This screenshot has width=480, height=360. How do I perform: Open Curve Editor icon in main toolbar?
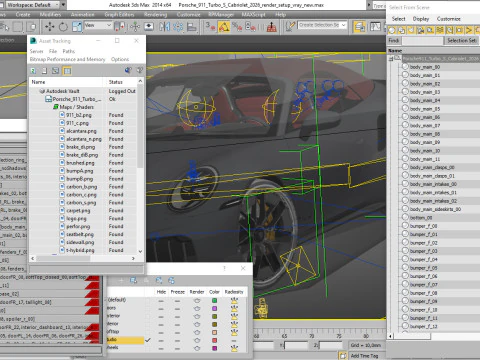pos(375,26)
